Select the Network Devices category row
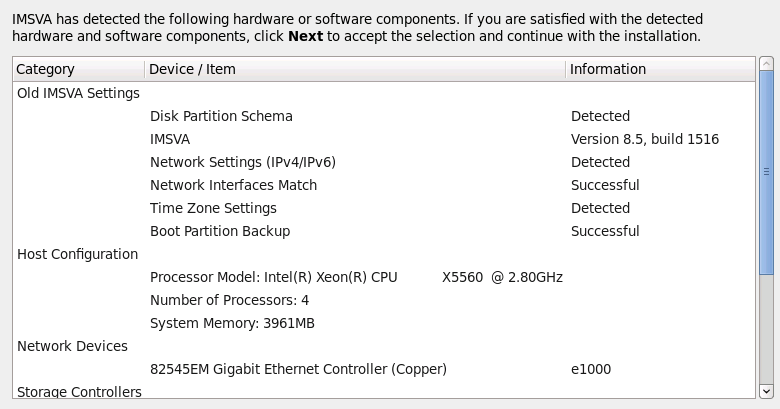This screenshot has width=780, height=409. [x=72, y=346]
